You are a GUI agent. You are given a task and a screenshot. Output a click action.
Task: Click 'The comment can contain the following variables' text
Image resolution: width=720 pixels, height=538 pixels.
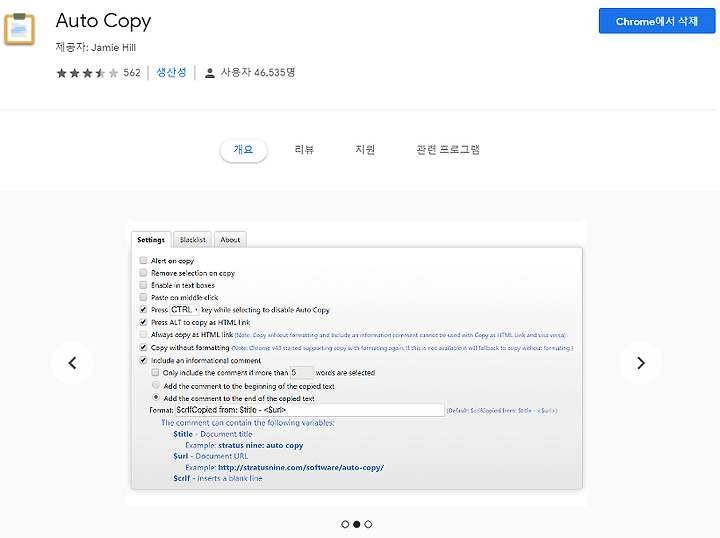click(x=248, y=423)
